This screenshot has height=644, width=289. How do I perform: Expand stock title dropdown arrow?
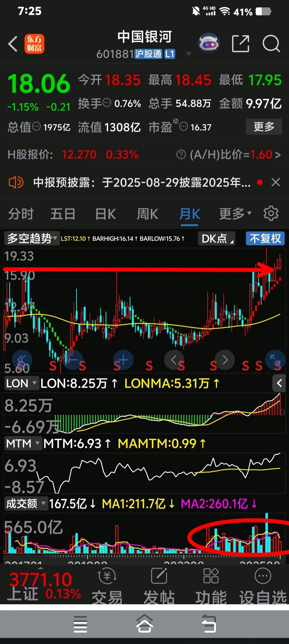point(188,54)
